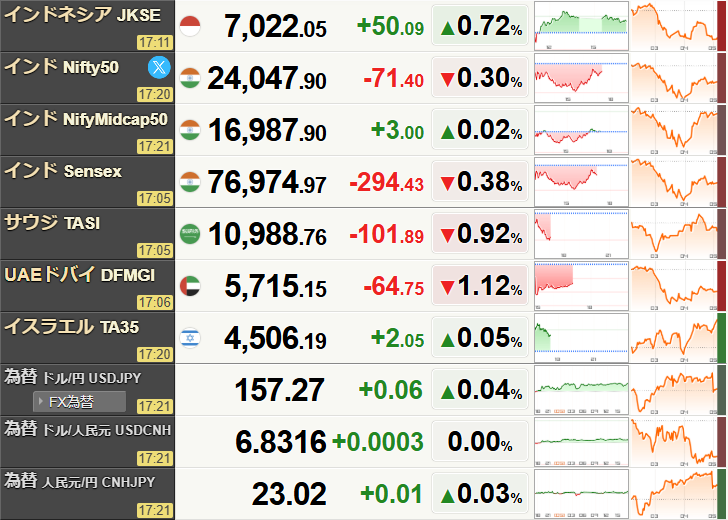Viewport: 728px width, 520px height.
Task: Click USDCNH rate 6.8316
Action: point(280,442)
